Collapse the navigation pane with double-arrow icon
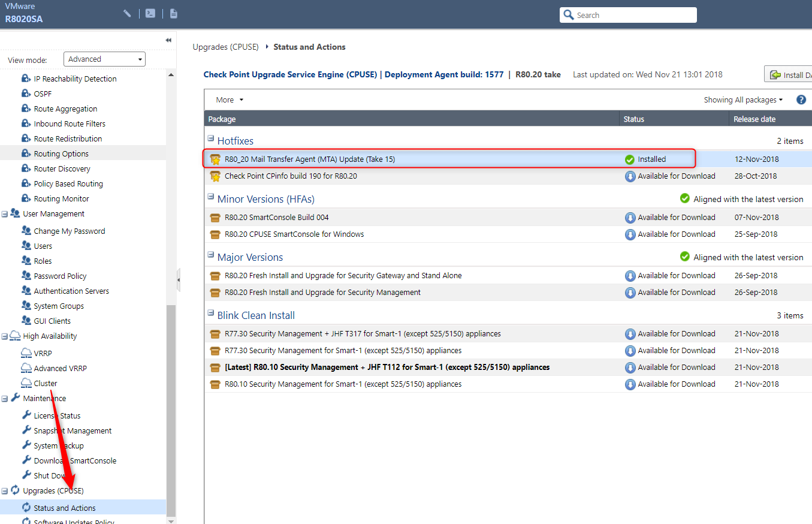Screen dimensions: 812x524 click(168, 40)
